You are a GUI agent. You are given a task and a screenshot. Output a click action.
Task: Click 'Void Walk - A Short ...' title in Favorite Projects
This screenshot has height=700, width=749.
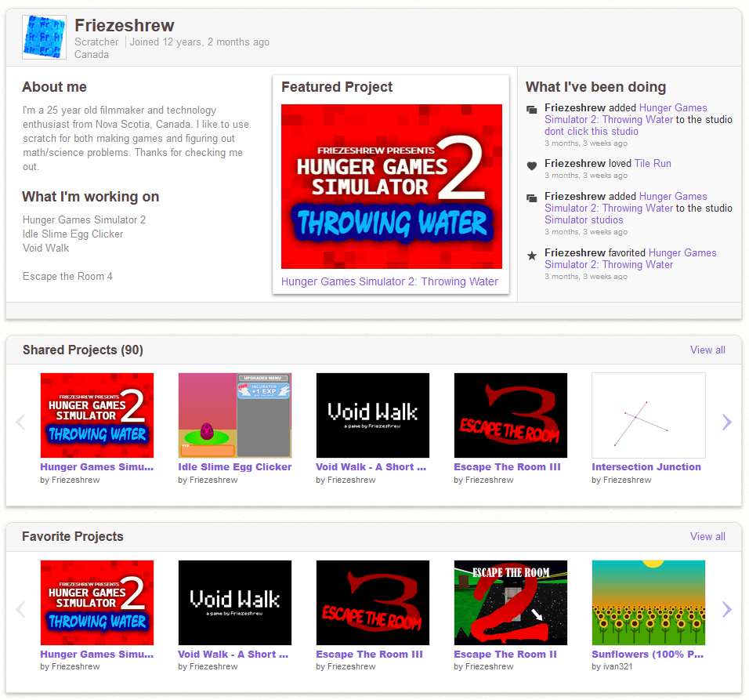(233, 654)
